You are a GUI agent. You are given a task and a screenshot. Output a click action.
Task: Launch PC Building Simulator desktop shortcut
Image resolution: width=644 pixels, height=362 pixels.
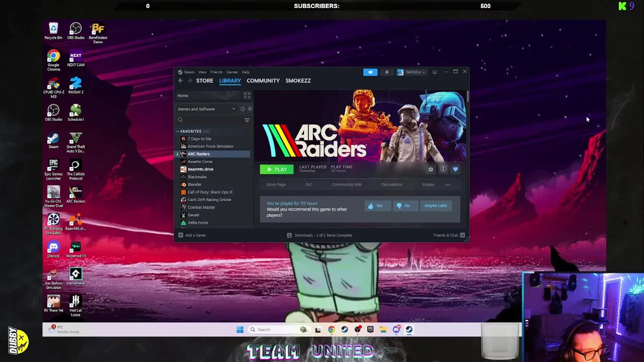pyautogui.click(x=53, y=224)
